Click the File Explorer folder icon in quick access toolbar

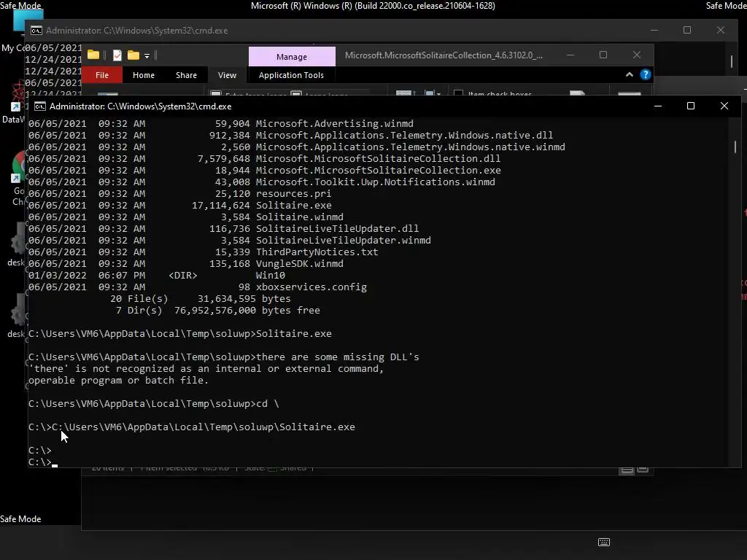coord(93,55)
